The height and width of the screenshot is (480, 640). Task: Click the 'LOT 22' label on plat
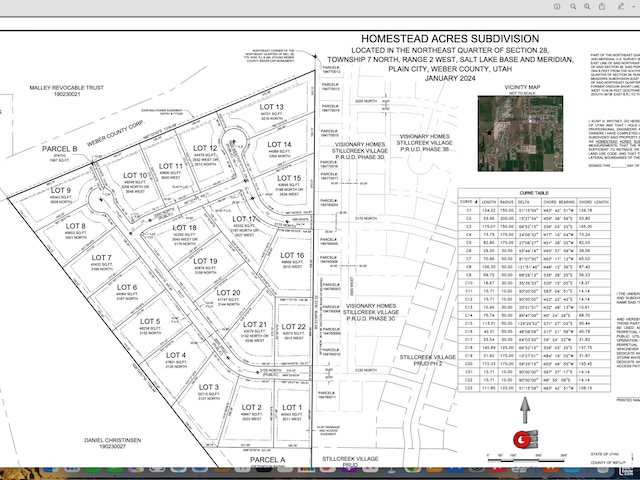[293, 327]
